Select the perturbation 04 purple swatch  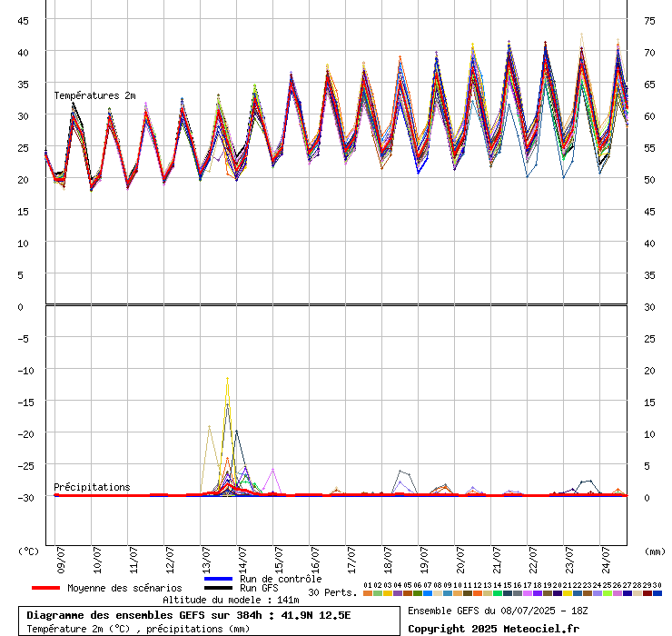click(398, 593)
